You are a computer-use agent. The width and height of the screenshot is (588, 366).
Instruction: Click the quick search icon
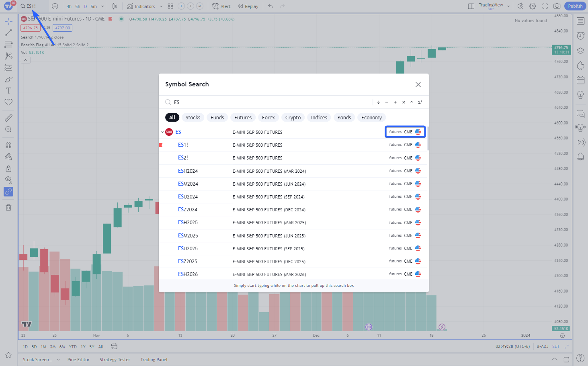click(520, 6)
